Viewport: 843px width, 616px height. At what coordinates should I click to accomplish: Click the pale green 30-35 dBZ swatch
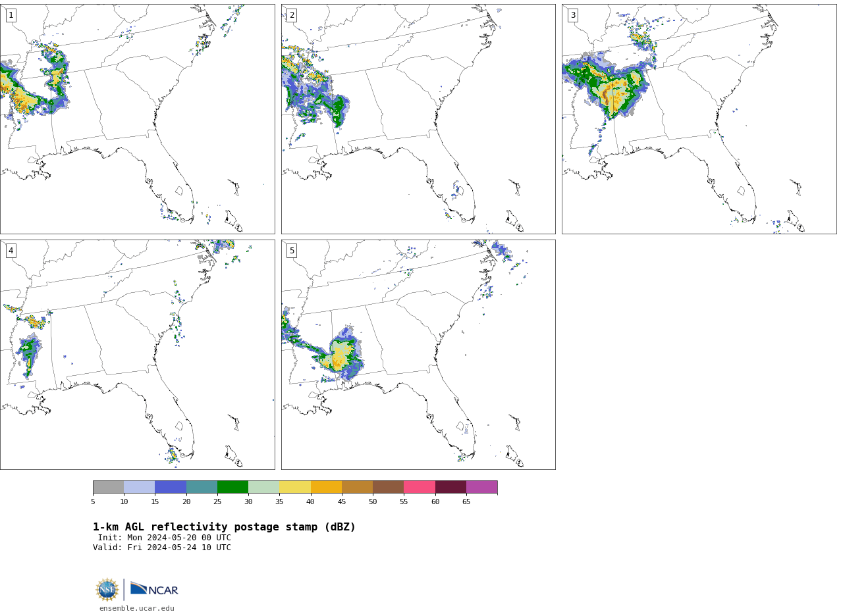(263, 487)
